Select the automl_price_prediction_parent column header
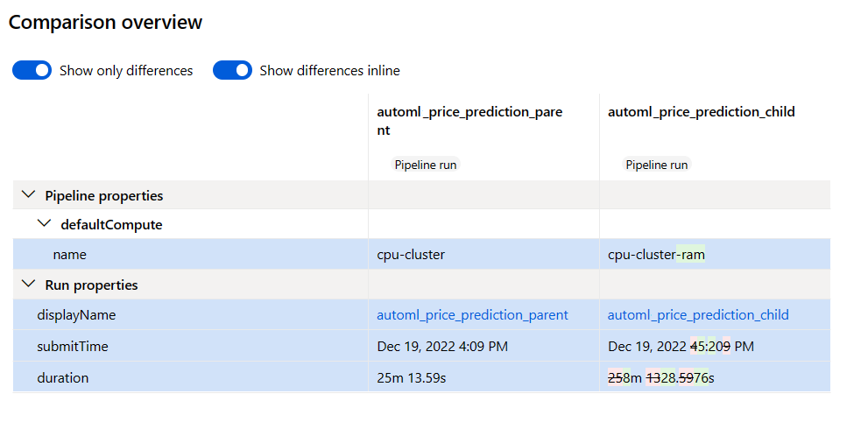 coord(469,121)
